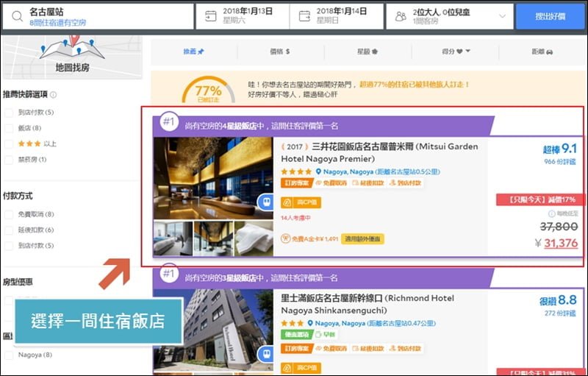Open 里士滿飯店名古屋新幹線口 hotel title
Image resolution: width=588 pixels, height=376 pixels.
click(x=367, y=305)
